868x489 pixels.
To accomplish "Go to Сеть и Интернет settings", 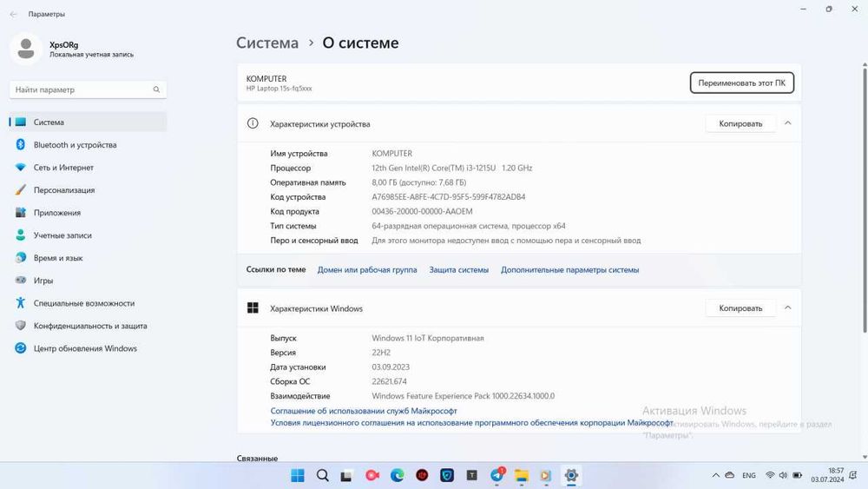I will [88, 168].
